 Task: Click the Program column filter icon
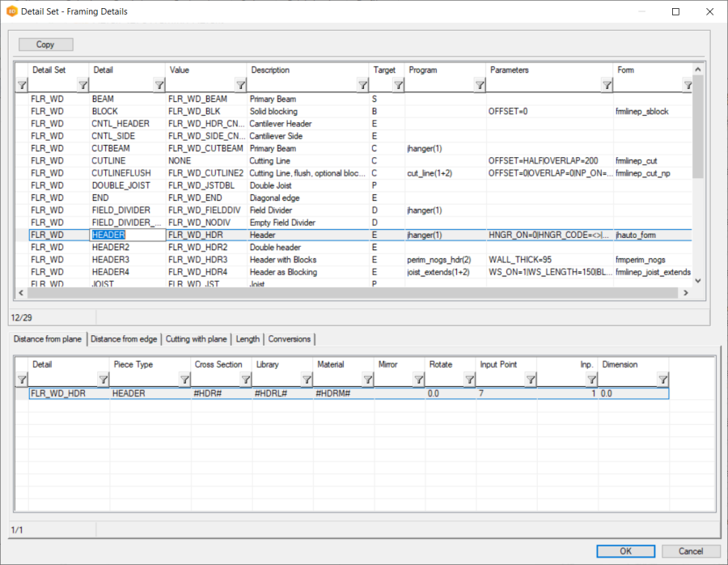tap(479, 85)
